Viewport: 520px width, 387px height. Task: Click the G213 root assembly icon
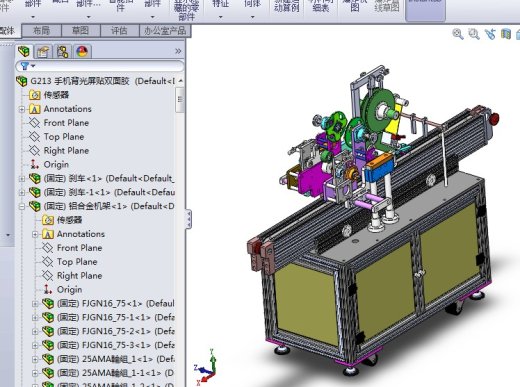pos(22,81)
